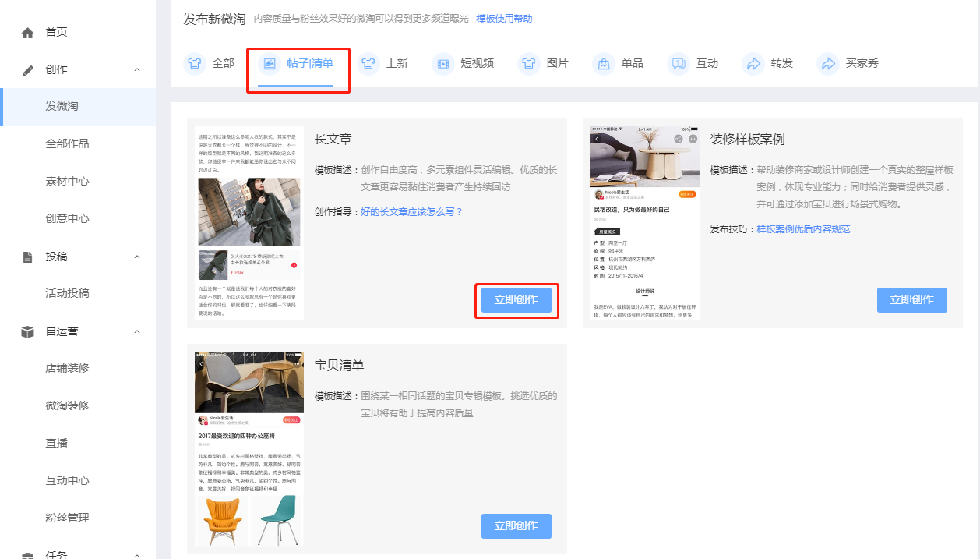This screenshot has width=980, height=559.
Task: Switch to the 转发 tab label
Action: click(782, 64)
